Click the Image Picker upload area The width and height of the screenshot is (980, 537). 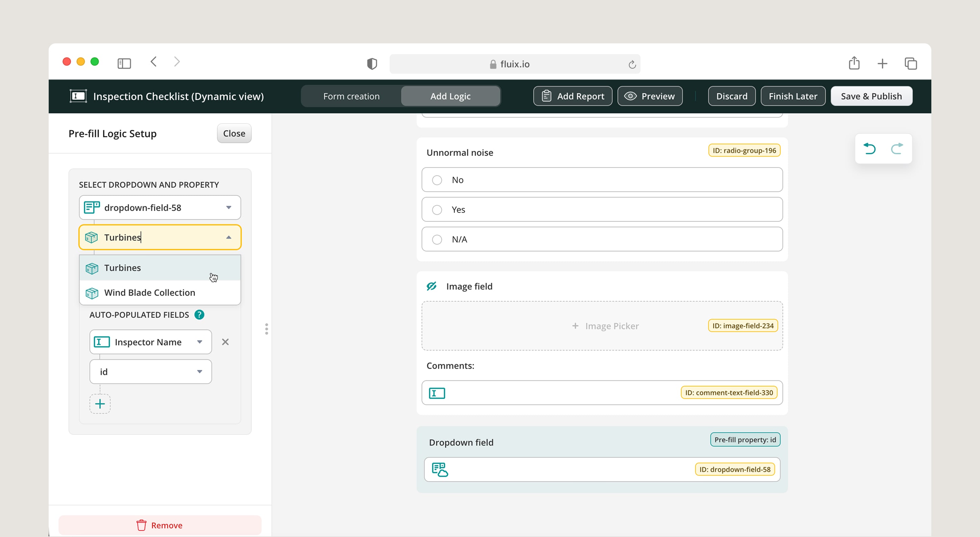(602, 326)
